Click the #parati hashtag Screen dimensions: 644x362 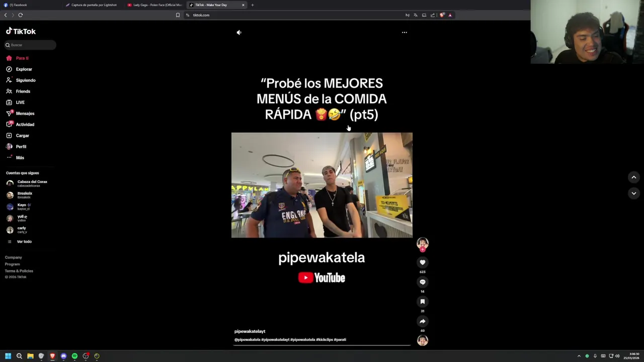point(340,340)
